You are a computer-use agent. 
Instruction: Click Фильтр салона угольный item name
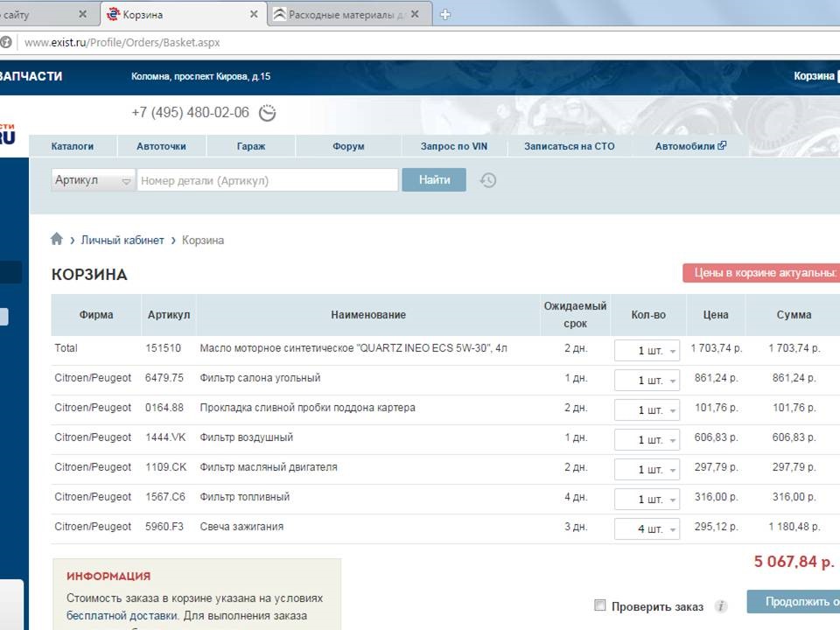pos(260,378)
